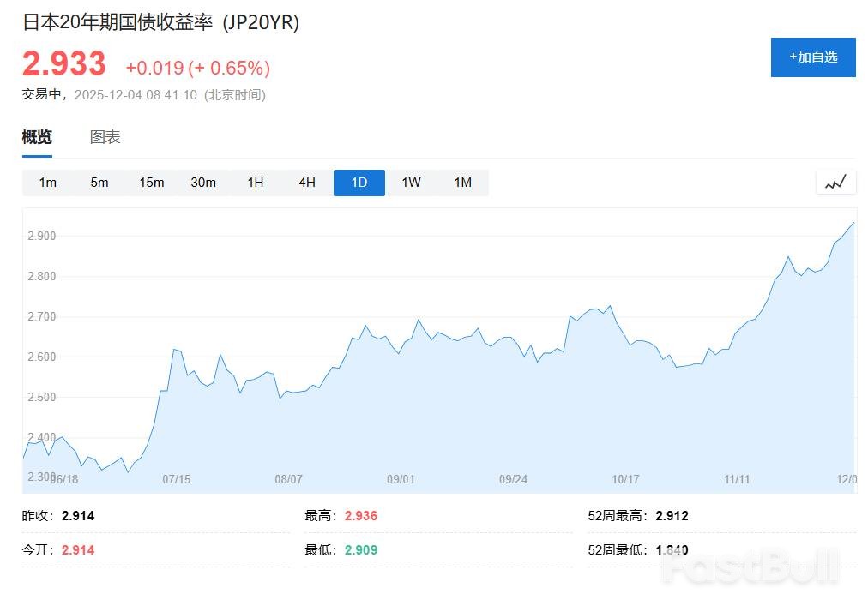868x612 pixels.
Task: Click the 昨收 2.914 value
Action: [x=77, y=515]
